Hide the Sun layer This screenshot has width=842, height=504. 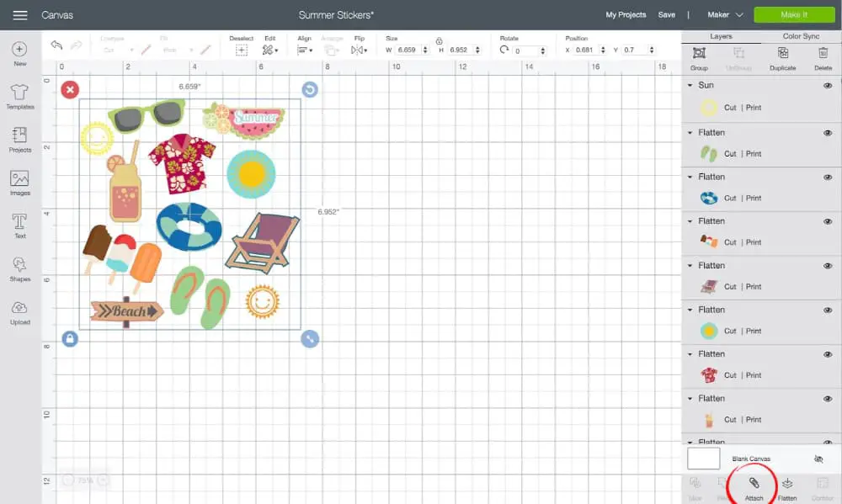[828, 85]
